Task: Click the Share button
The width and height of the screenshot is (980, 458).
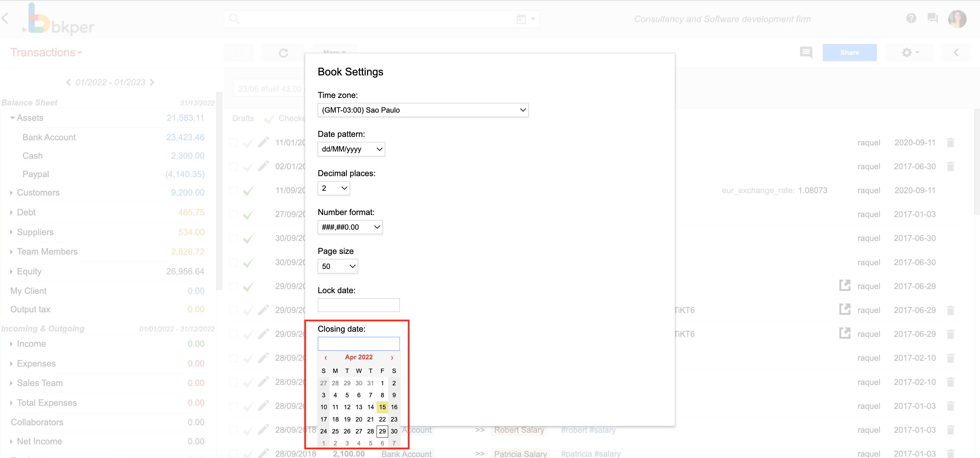Action: [849, 53]
